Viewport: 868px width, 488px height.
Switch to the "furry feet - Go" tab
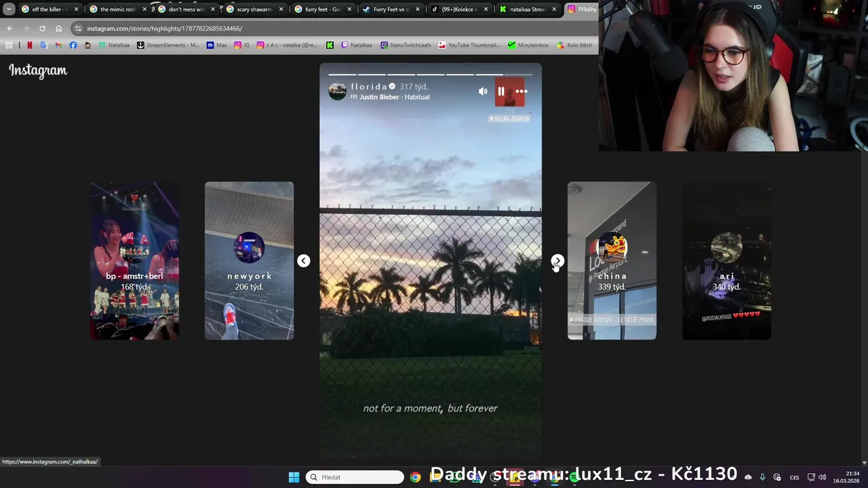pos(323,9)
